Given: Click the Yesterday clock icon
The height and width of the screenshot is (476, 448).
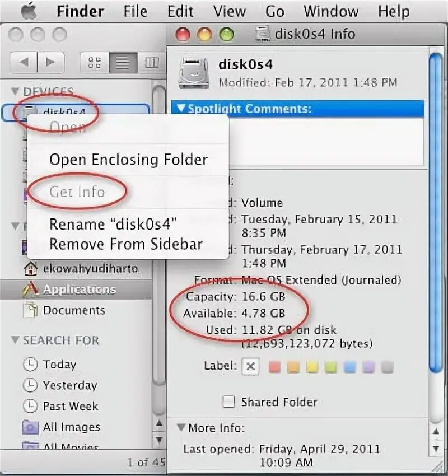Looking at the screenshot, I should 30,385.
